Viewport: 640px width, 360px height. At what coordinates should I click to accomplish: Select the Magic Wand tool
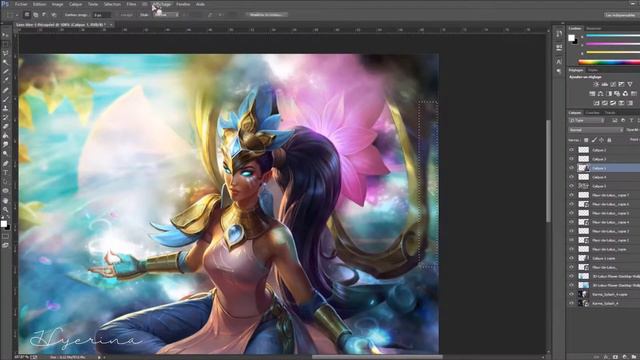tap(5, 62)
